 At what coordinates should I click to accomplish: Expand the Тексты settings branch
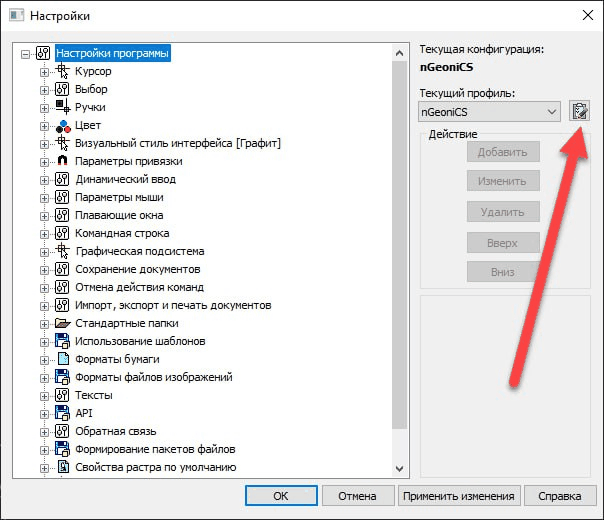coord(44,396)
